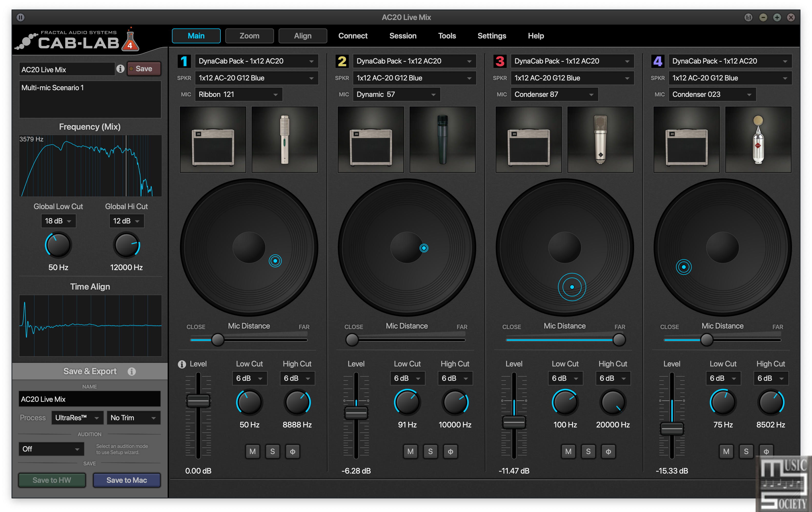Open the Ribbon 121 mic dropdown
812x512 pixels.
pos(239,94)
